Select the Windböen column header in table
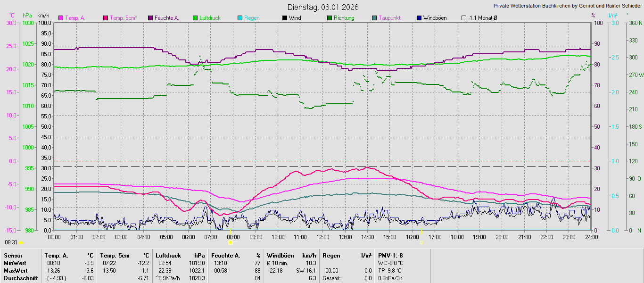Screen dimensions: 644x283 click(280, 255)
